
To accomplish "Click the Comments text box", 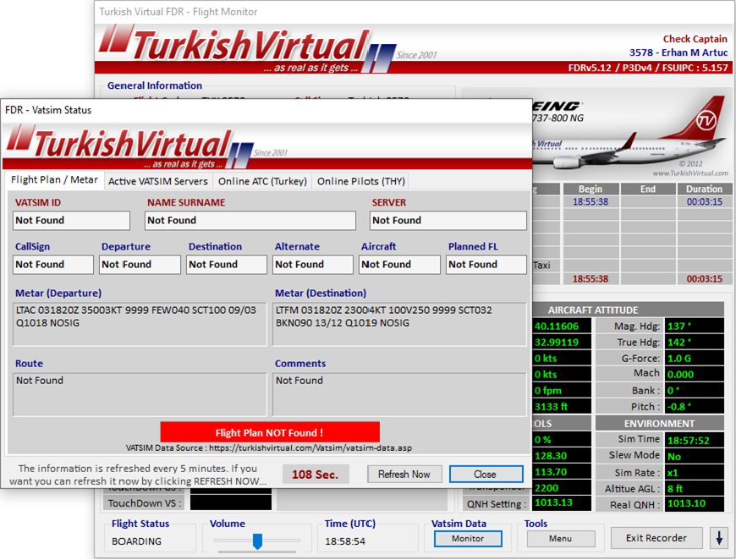I will coord(399,395).
